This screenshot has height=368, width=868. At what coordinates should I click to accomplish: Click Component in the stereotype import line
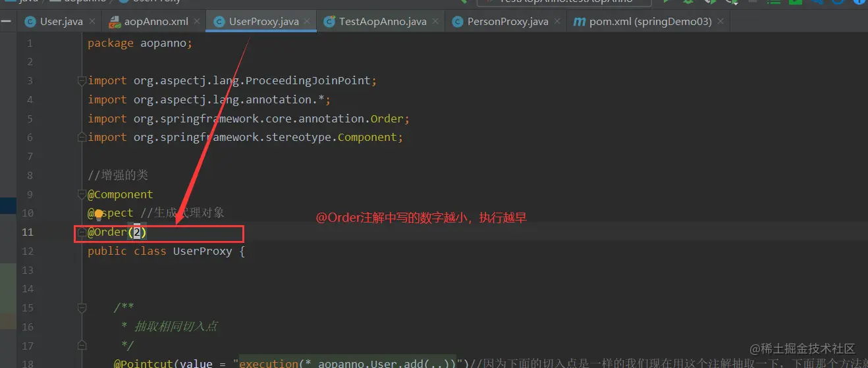(x=367, y=138)
